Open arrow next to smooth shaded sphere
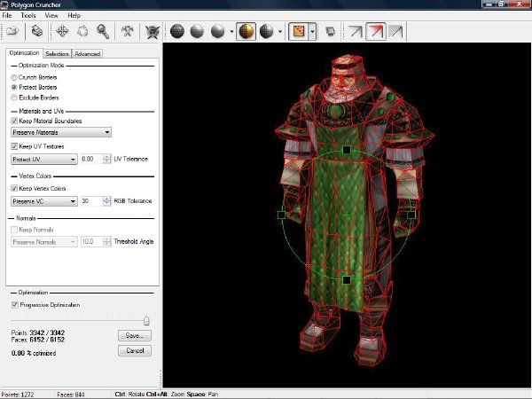Image resolution: width=532 pixels, height=399 pixels. 231,32
